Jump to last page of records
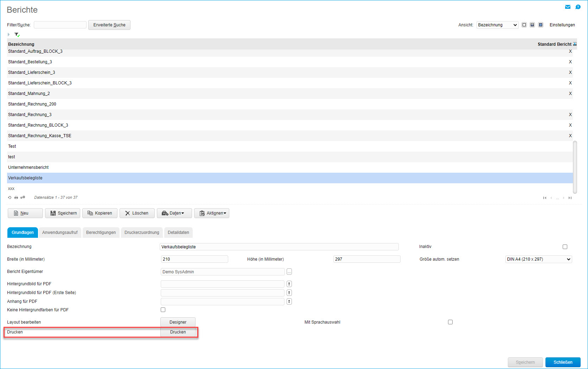This screenshot has height=369, width=588. point(570,198)
